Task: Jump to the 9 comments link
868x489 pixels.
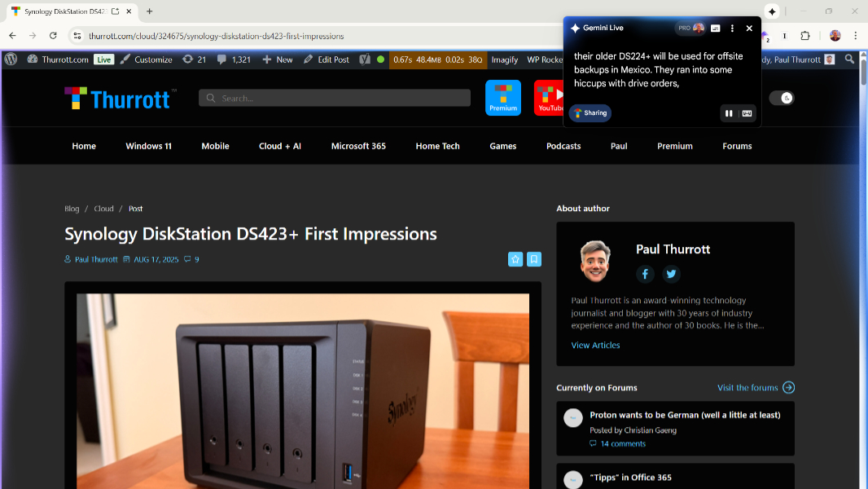Action: pos(191,259)
